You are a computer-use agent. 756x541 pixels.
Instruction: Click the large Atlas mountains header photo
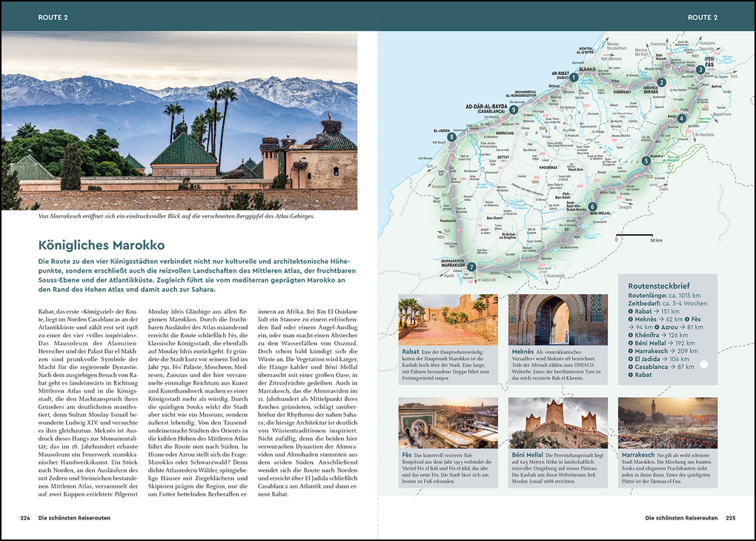179,121
